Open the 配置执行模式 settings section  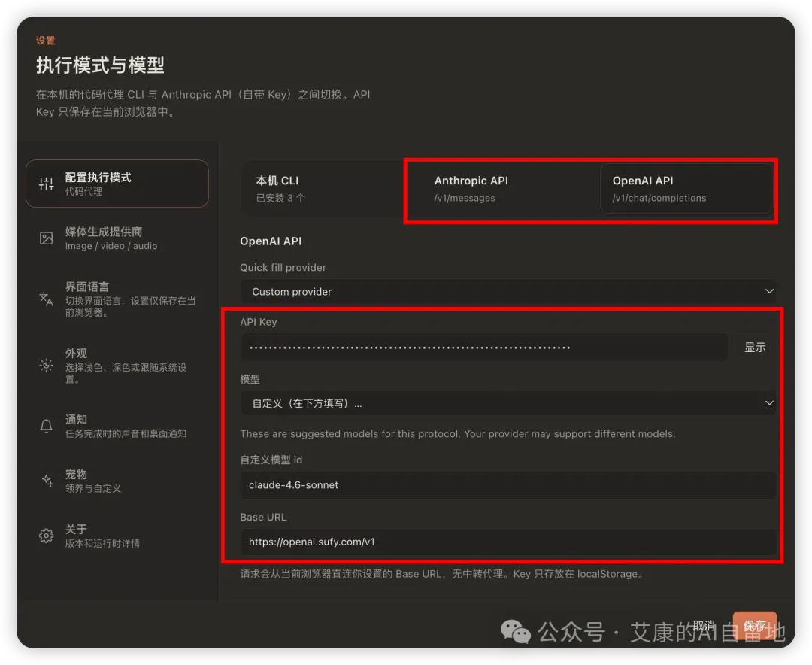tap(117, 184)
